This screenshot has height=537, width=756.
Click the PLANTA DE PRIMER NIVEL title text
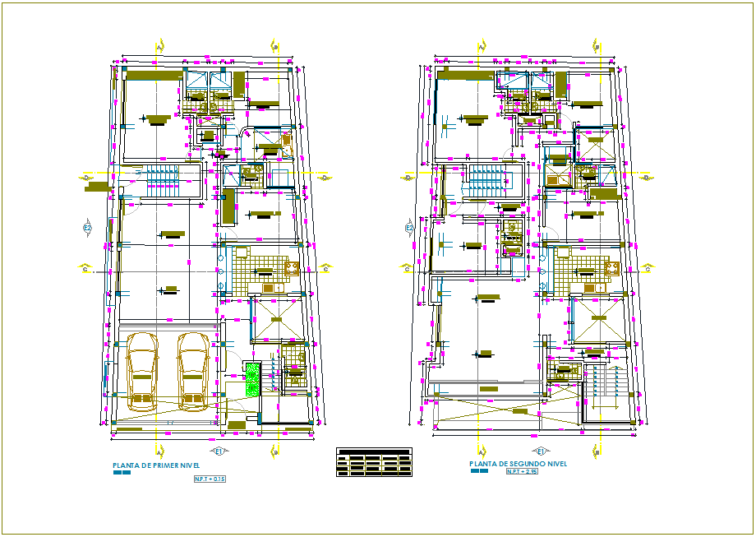coord(157,465)
